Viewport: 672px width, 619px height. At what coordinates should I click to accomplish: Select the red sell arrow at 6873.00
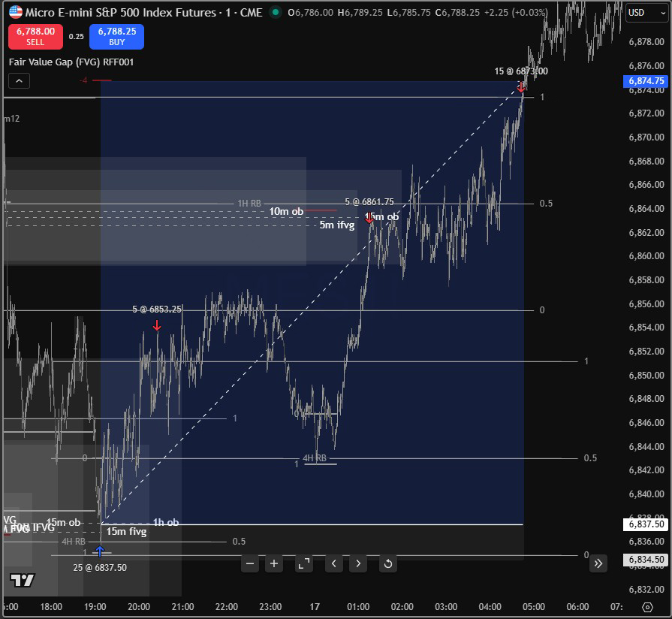521,87
